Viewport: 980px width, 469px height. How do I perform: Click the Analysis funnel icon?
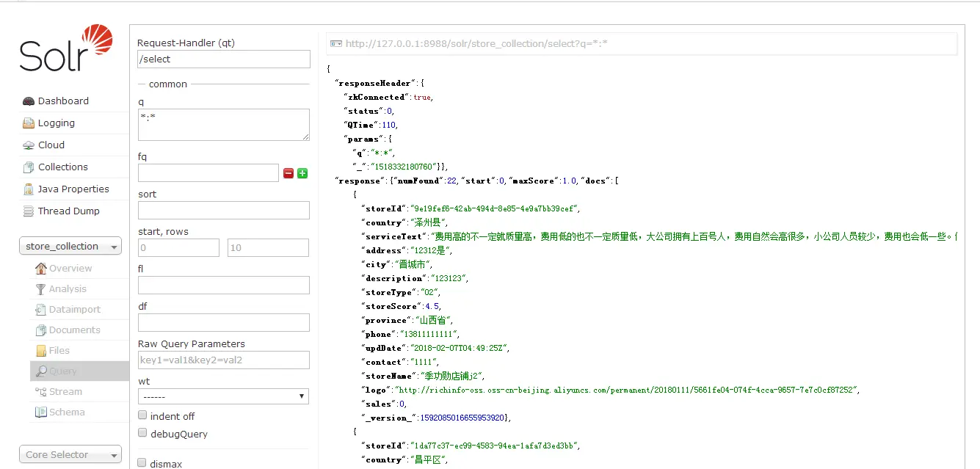[41, 289]
